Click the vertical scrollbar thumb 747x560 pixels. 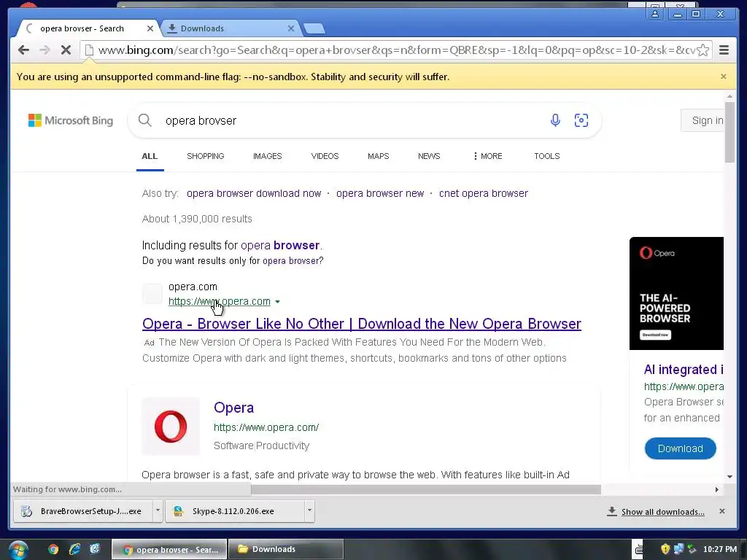[x=729, y=132]
